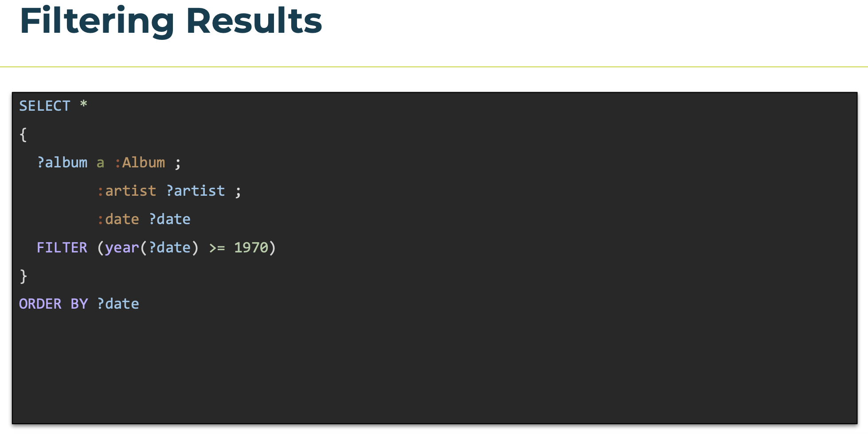Click the ?album variable

[62, 163]
